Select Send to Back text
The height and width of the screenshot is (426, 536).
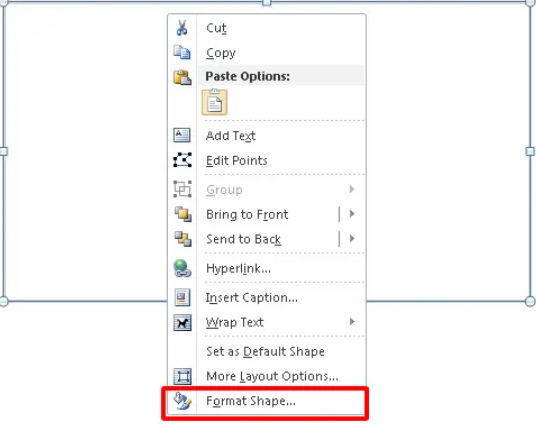[x=244, y=239]
